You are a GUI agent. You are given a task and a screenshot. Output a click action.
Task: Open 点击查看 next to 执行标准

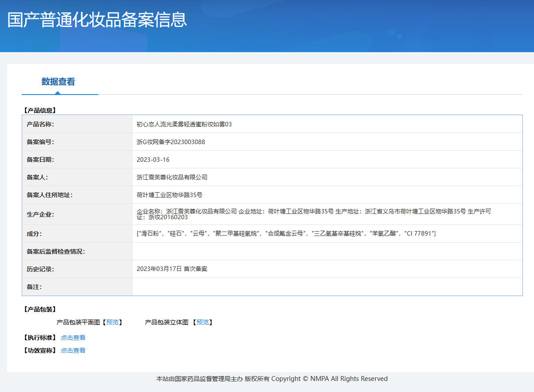(73, 338)
